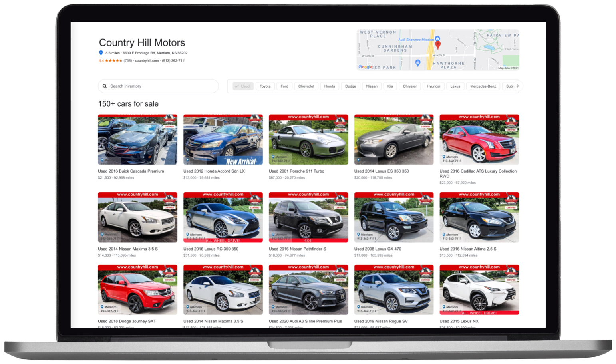Click the '150+ cars for sale' heading

coord(128,104)
